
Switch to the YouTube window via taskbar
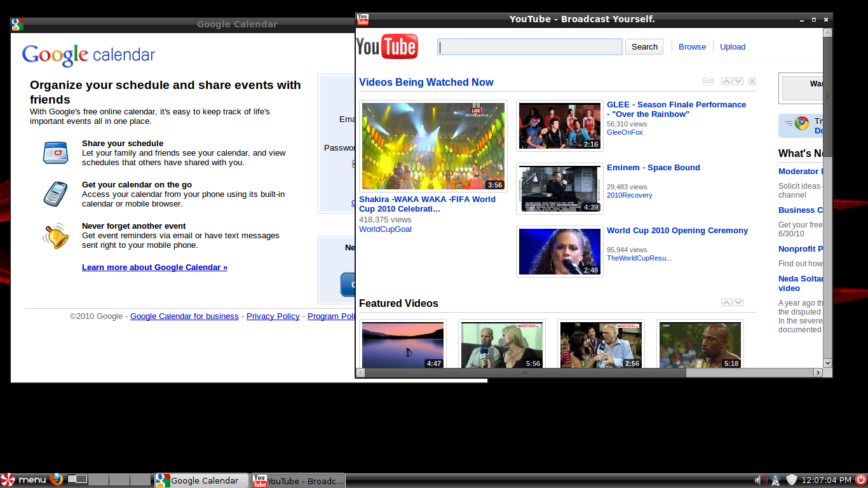(x=298, y=480)
